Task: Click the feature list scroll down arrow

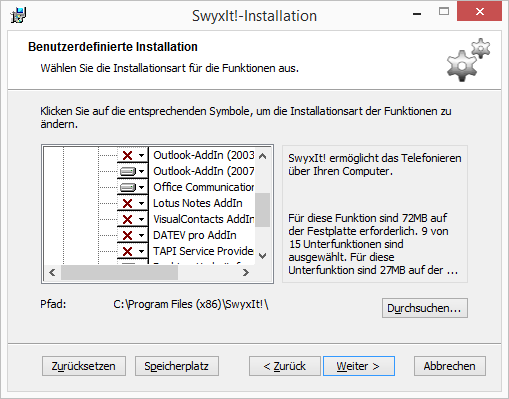Action: coord(263,256)
